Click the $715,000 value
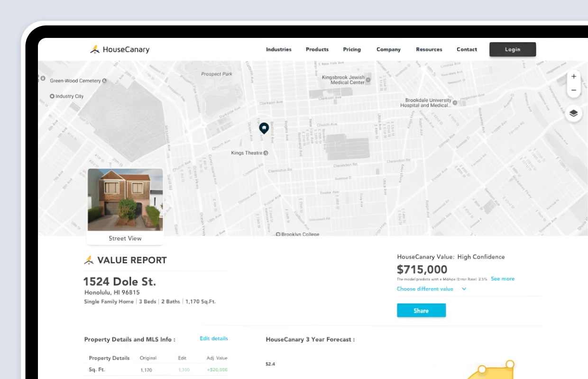The height and width of the screenshot is (379, 588). tap(422, 270)
